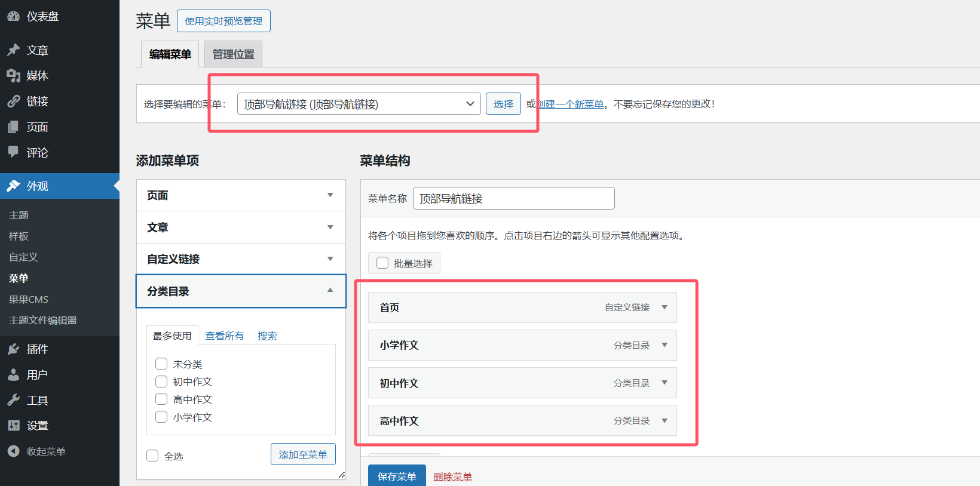980x486 pixels.
Task: Open 菜单 submenu item in sidebar
Action: (x=19, y=278)
